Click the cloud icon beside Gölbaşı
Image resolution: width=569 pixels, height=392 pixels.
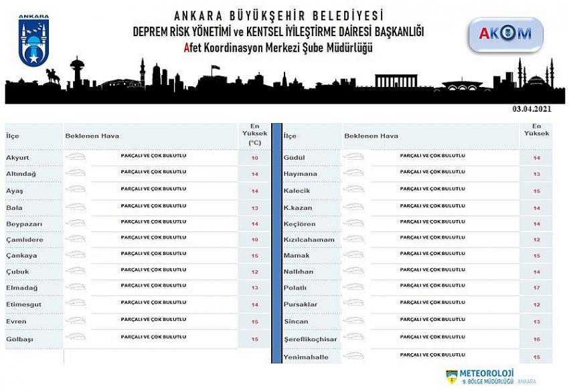(x=76, y=339)
